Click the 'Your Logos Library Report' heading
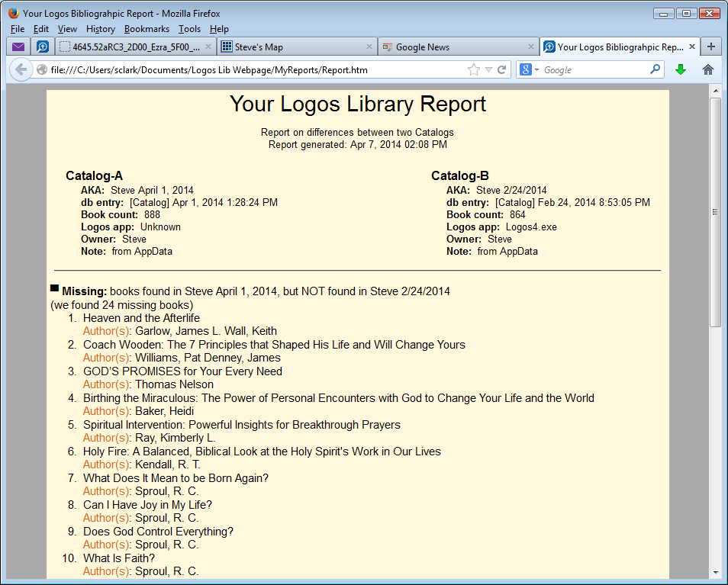728x585 pixels. 357,104
